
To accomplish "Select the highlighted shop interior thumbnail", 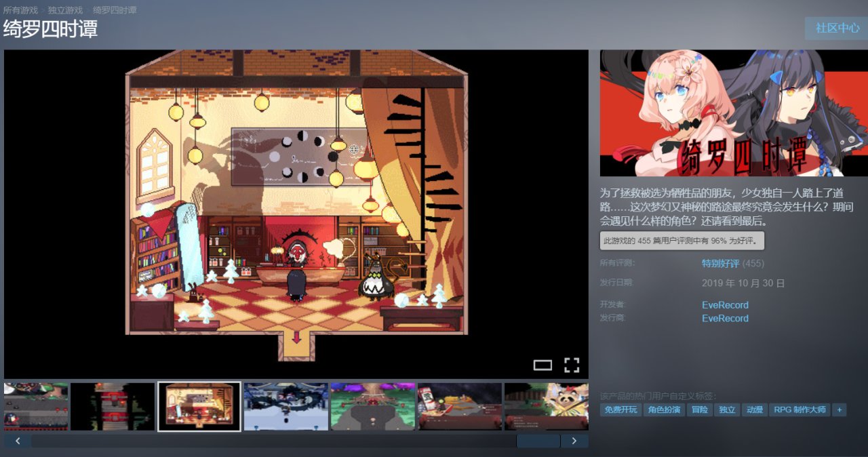I will [x=199, y=407].
